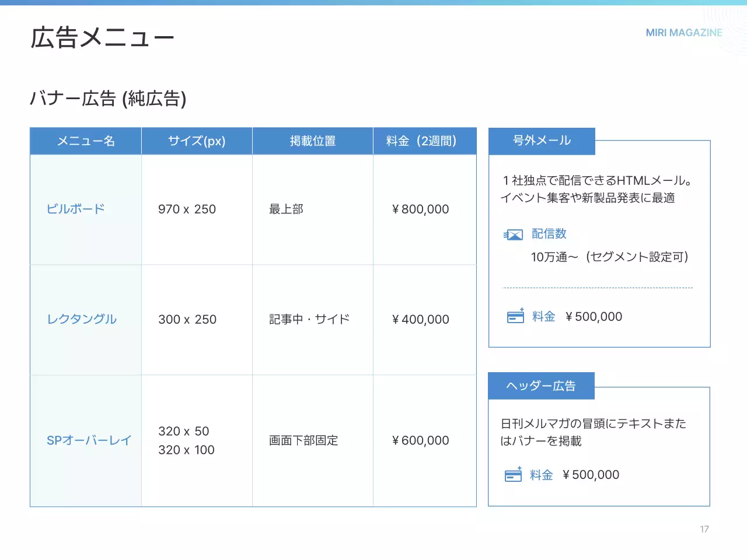This screenshot has height=560, width=747.
Task: Click the 掲載位置 column header
Action: click(x=312, y=141)
